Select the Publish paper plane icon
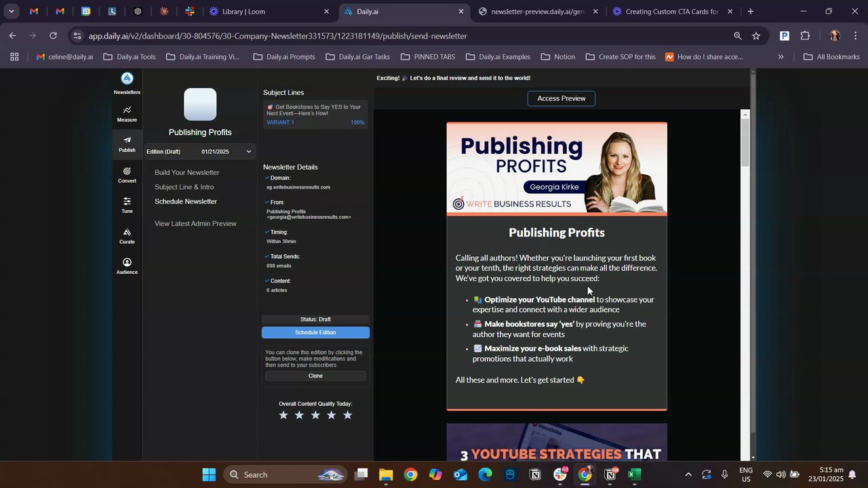Image resolution: width=868 pixels, height=488 pixels. (127, 140)
